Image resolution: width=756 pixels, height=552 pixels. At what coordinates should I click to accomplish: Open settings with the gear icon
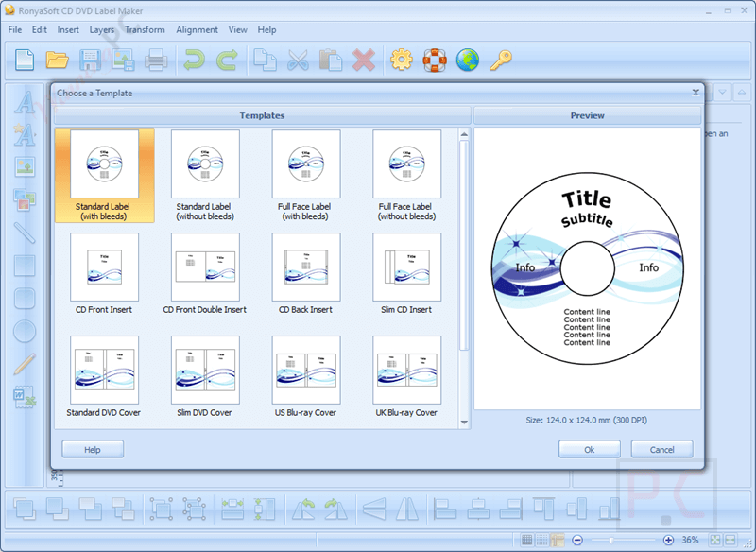(x=402, y=60)
